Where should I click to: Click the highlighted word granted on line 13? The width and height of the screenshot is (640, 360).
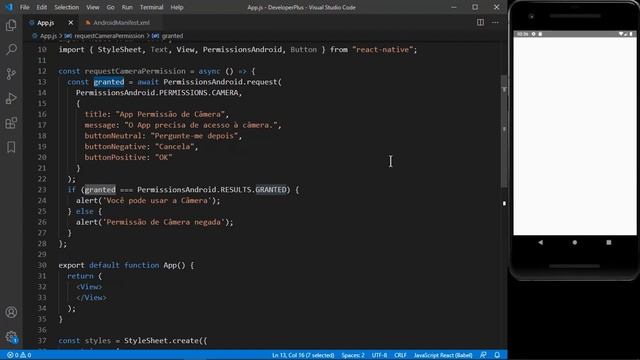(109, 82)
